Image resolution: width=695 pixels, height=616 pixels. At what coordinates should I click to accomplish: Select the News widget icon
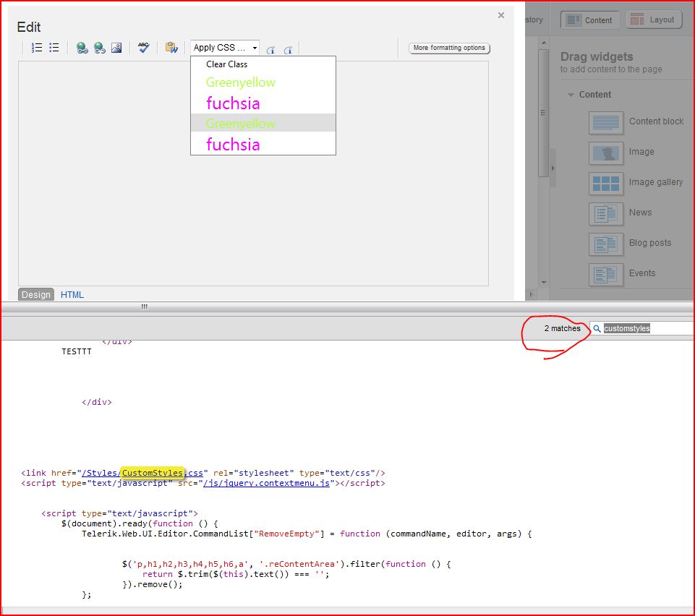tap(606, 213)
